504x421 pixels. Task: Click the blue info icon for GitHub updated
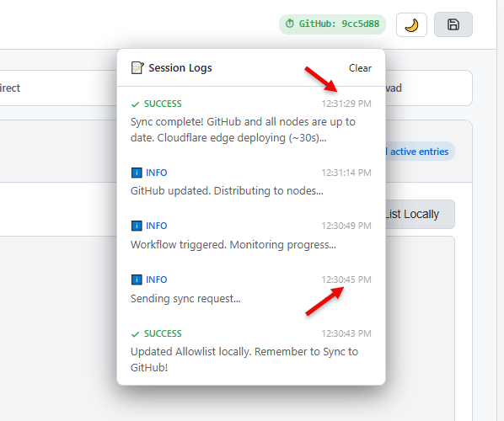click(x=137, y=173)
